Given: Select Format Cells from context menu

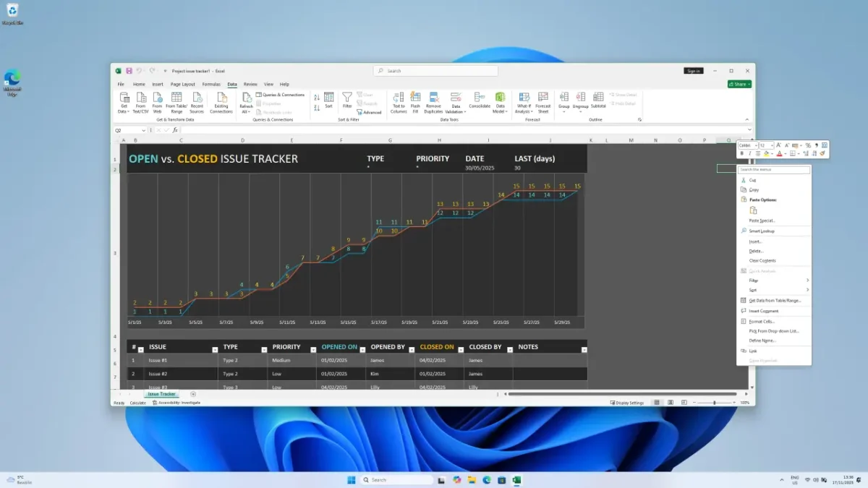Looking at the screenshot, I should pyautogui.click(x=762, y=321).
